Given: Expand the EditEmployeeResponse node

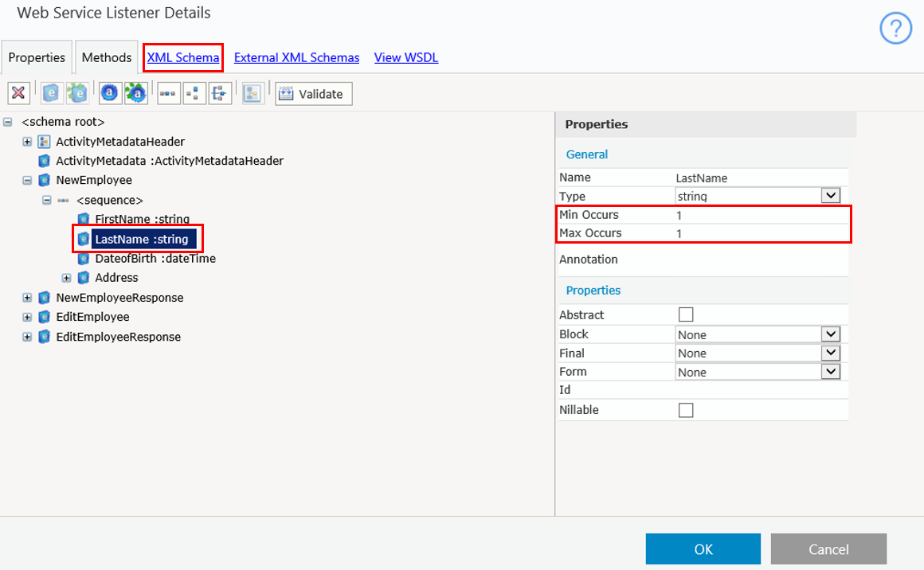Looking at the screenshot, I should click(x=27, y=337).
